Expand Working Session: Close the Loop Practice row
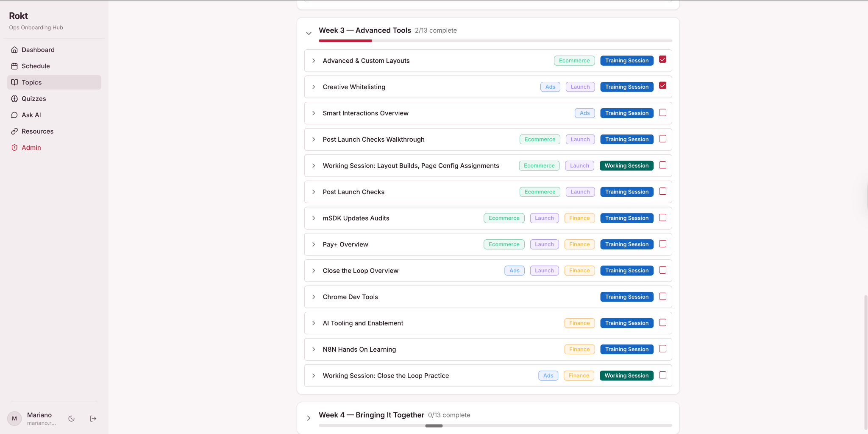Viewport: 868px width, 434px height. (x=314, y=376)
